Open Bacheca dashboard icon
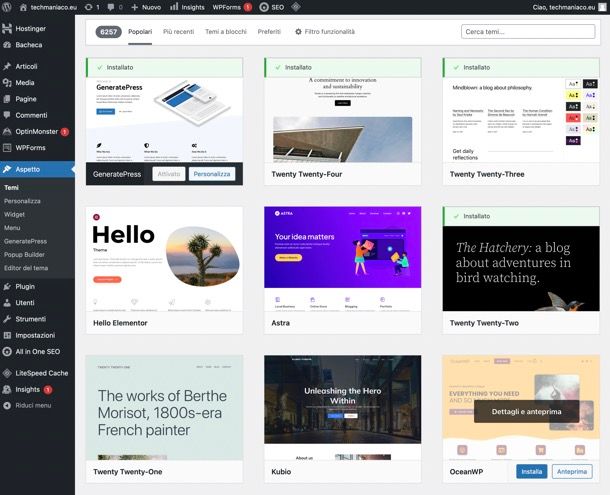Image resolution: width=610 pixels, height=495 pixels. (x=7, y=45)
